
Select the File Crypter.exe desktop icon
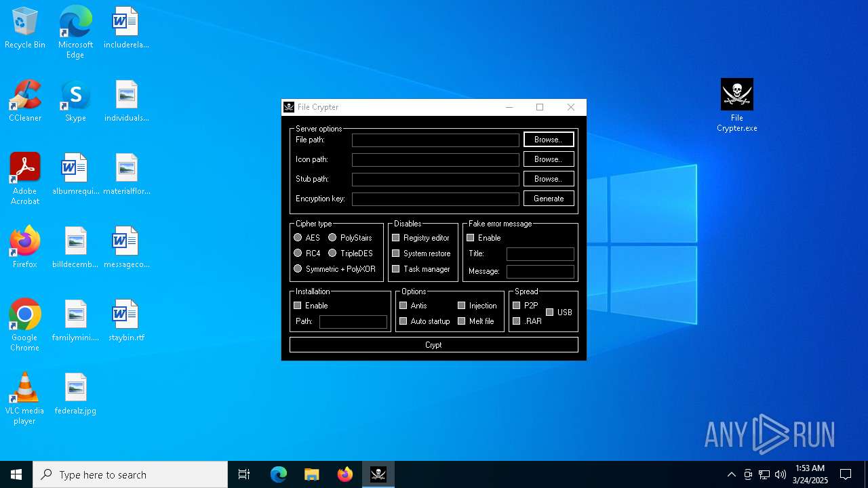737,105
